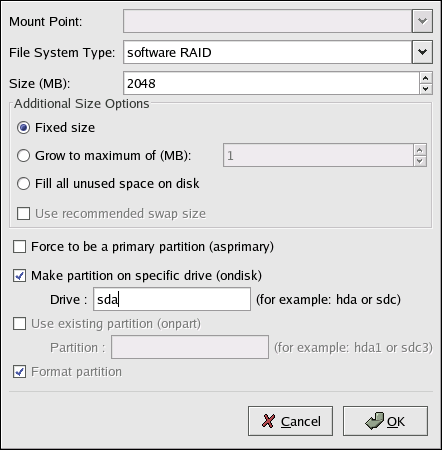The image size is (442, 450).
Task: Open the Mount Point dropdown arrow
Action: coord(422,21)
